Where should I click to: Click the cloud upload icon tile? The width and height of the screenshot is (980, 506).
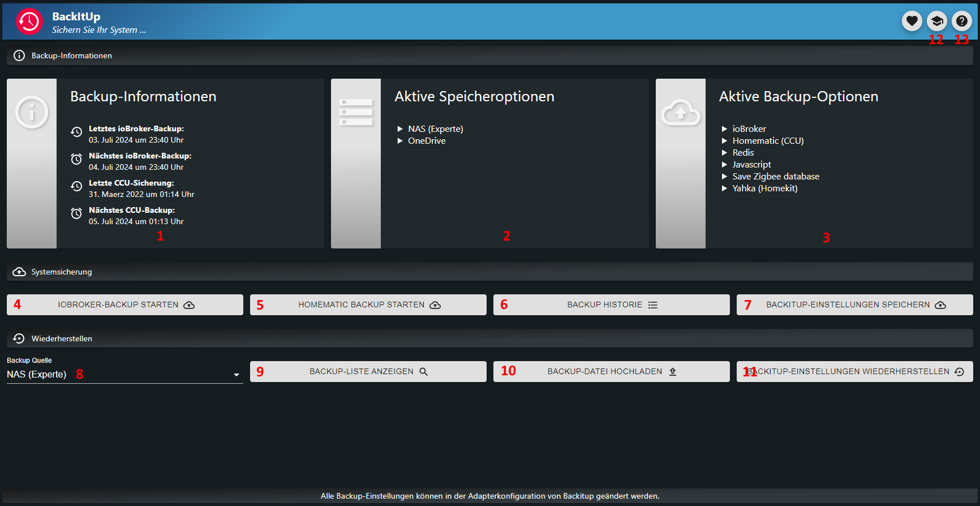point(680,113)
